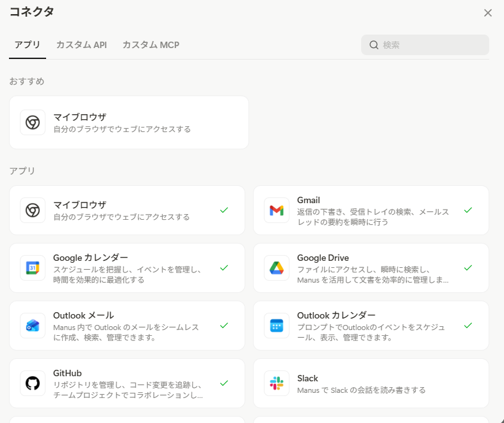Toggle the green checkmark on the Gmail card
The height and width of the screenshot is (423, 504).
pos(468,210)
